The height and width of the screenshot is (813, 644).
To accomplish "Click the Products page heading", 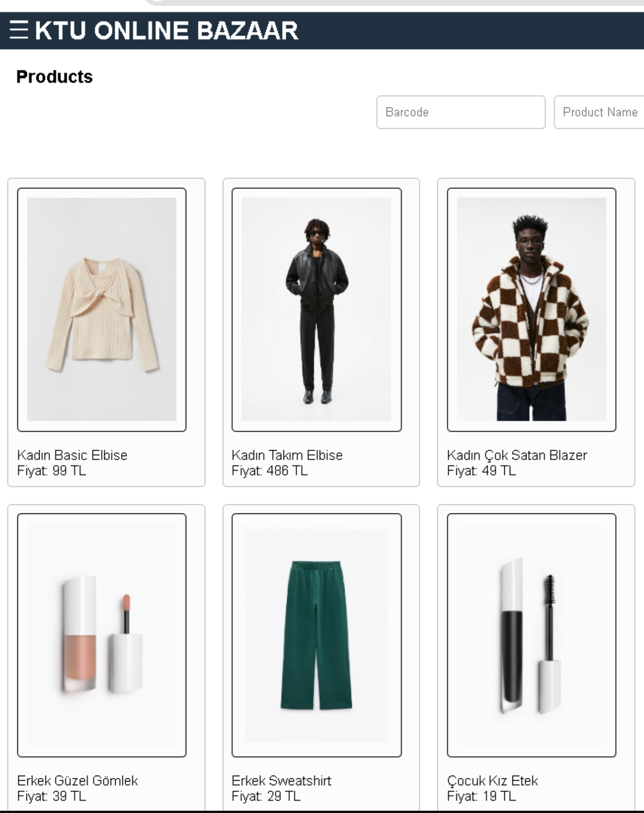I will 55,76.
